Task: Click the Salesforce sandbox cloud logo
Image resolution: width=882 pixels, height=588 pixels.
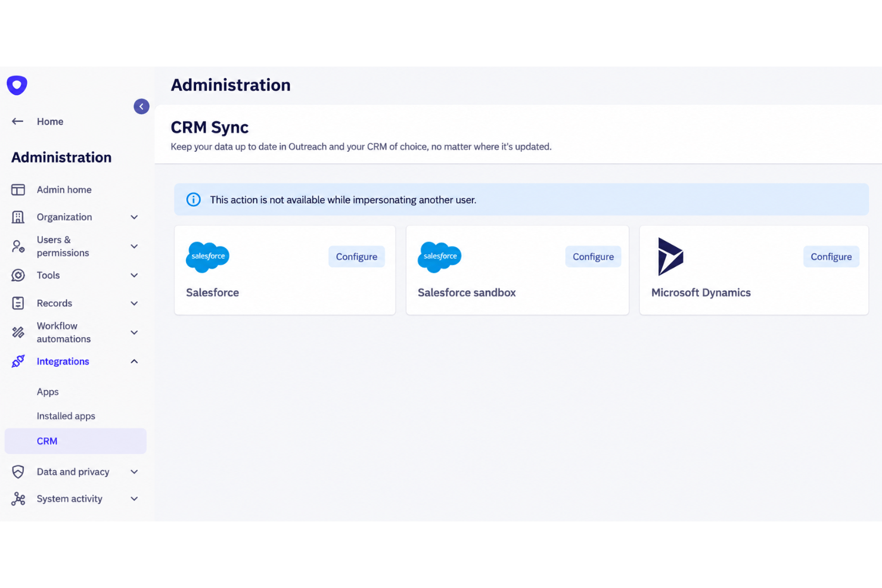Action: tap(440, 257)
